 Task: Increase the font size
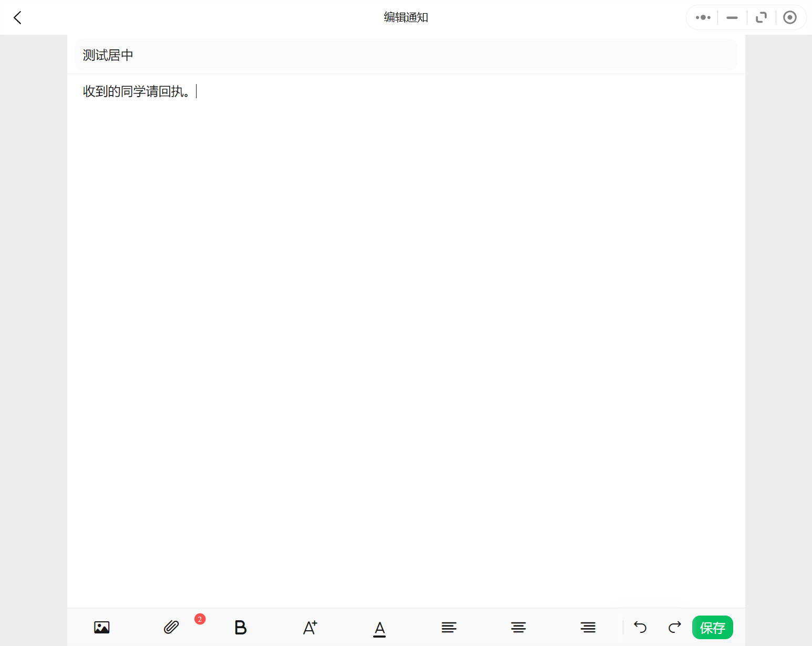(310, 627)
